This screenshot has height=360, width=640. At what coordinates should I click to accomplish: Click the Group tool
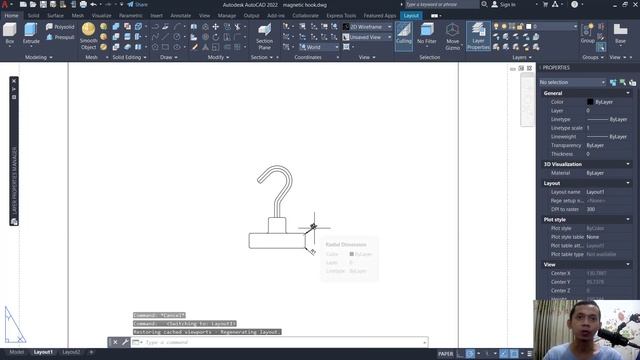click(588, 33)
